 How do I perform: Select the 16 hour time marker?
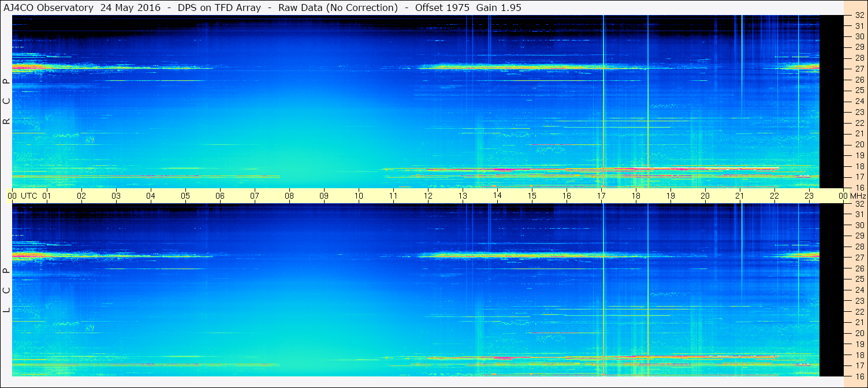[x=567, y=196]
